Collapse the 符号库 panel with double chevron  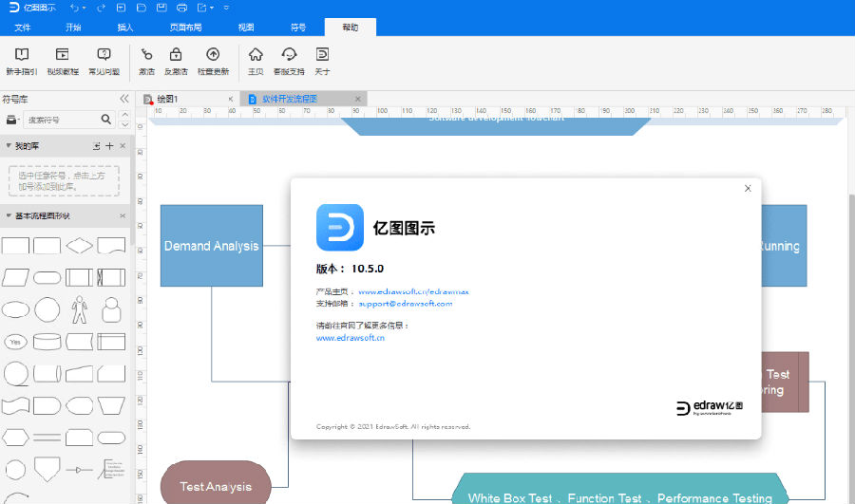[x=124, y=99]
